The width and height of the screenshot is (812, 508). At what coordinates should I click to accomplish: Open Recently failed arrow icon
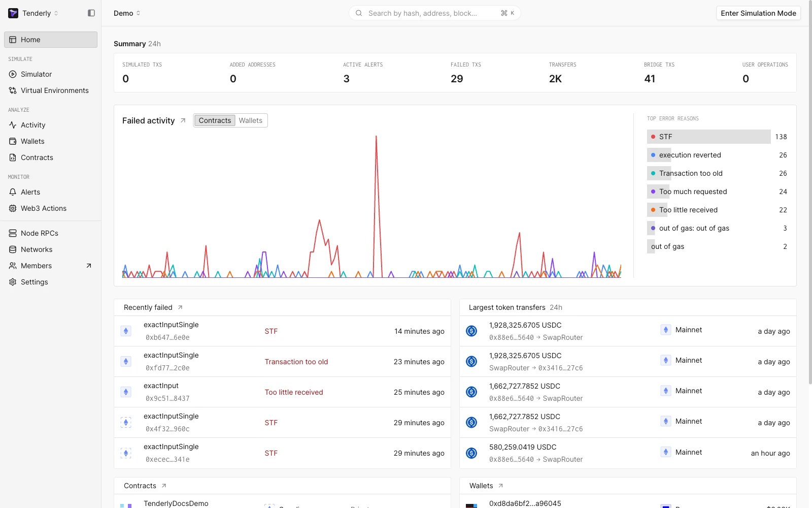pos(180,307)
